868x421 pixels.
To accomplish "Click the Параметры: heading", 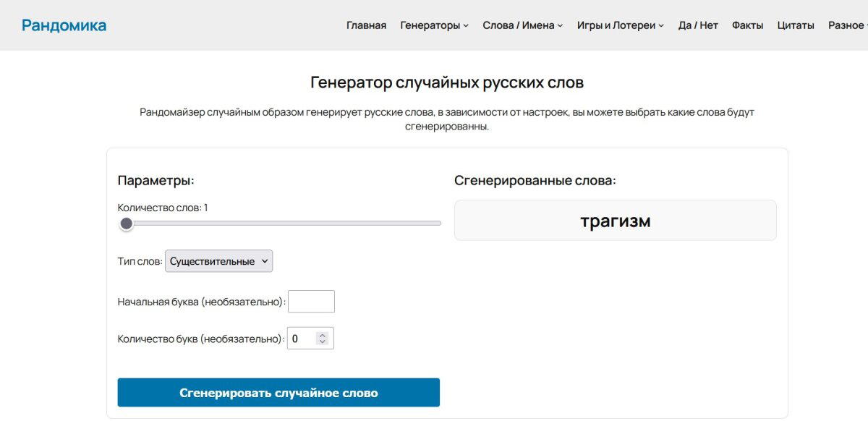I will (x=156, y=180).
